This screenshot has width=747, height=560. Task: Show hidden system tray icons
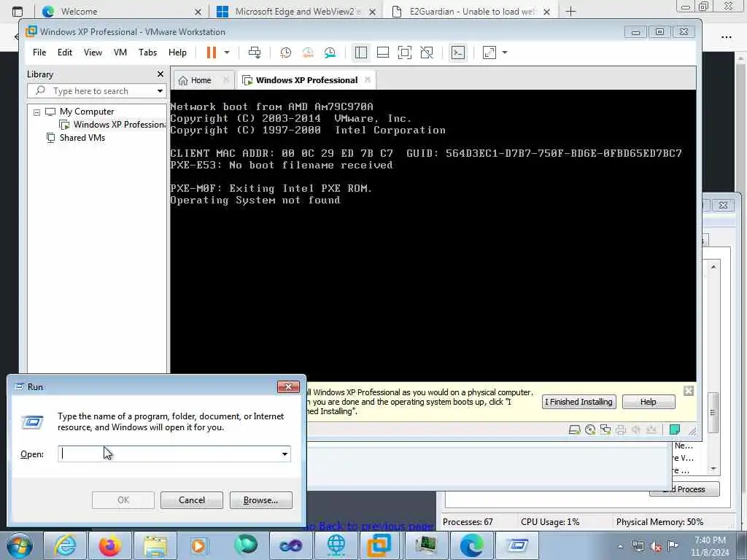620,547
